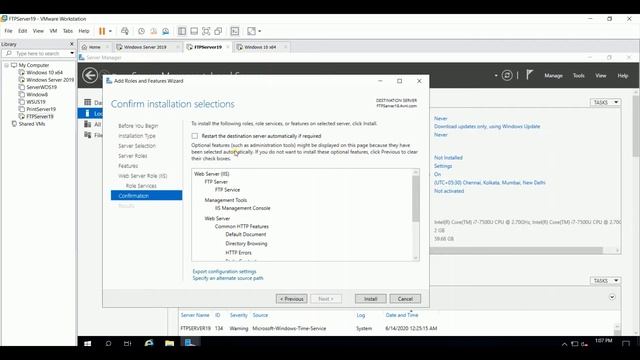Click the selections list vertical scrollbar thumb
Screen dimensions: 640x360
click(x=416, y=198)
